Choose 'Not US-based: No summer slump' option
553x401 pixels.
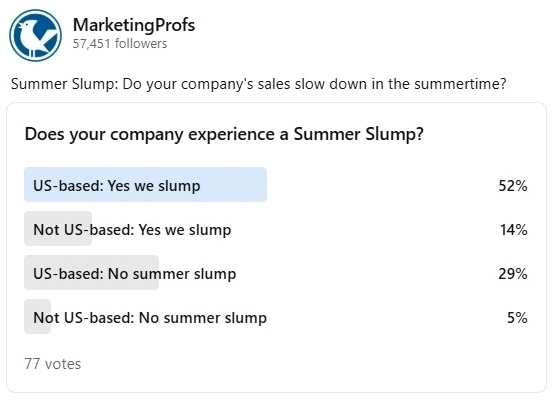[276, 317]
